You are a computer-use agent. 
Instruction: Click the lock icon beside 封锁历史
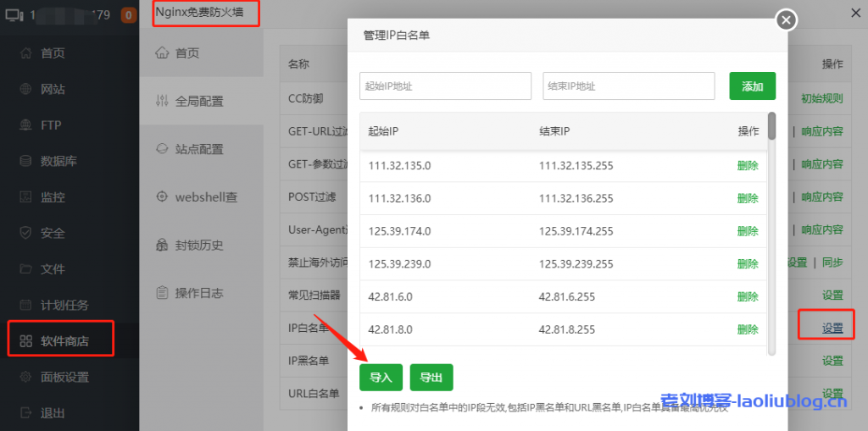point(162,245)
